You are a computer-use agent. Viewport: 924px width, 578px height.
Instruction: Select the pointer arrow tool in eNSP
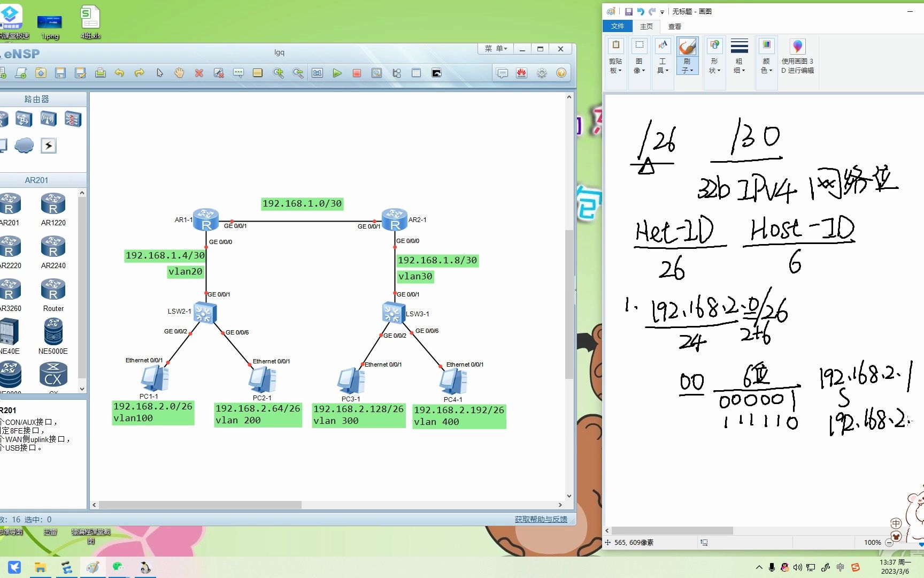click(x=159, y=73)
